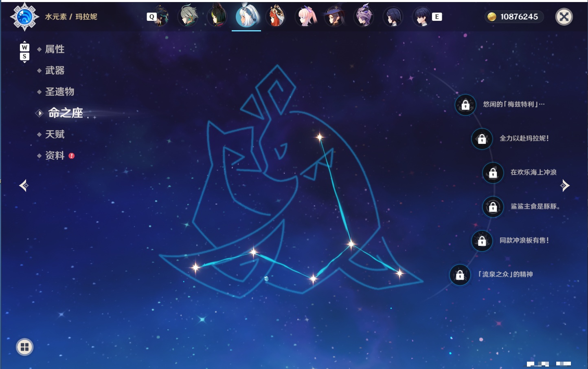Click the constellation name 全力以赴玛拉妮!
This screenshot has height=369, width=588.
[524, 138]
